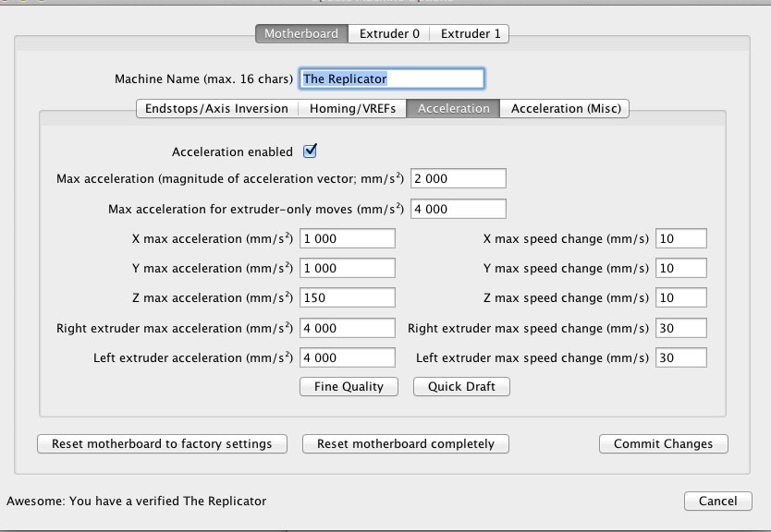The height and width of the screenshot is (532, 771).
Task: Toggle the Acceleration enabled checkbox
Action: click(311, 151)
